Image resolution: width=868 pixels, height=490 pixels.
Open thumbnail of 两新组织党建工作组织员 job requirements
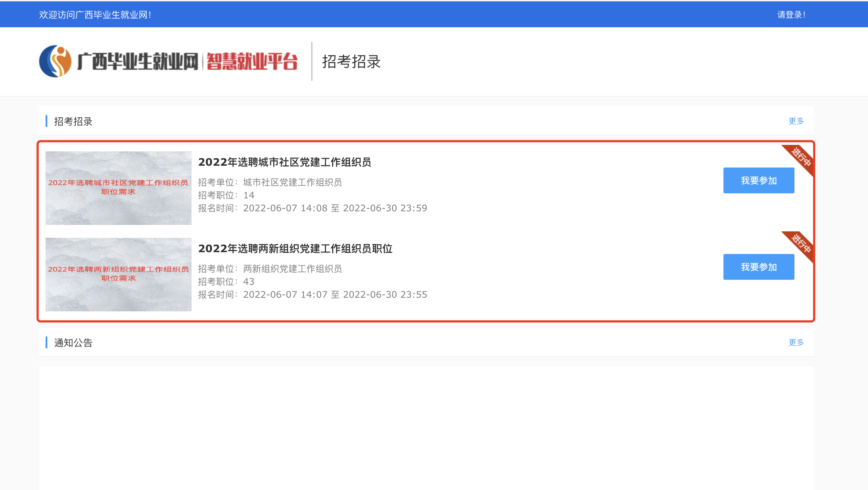(x=118, y=274)
